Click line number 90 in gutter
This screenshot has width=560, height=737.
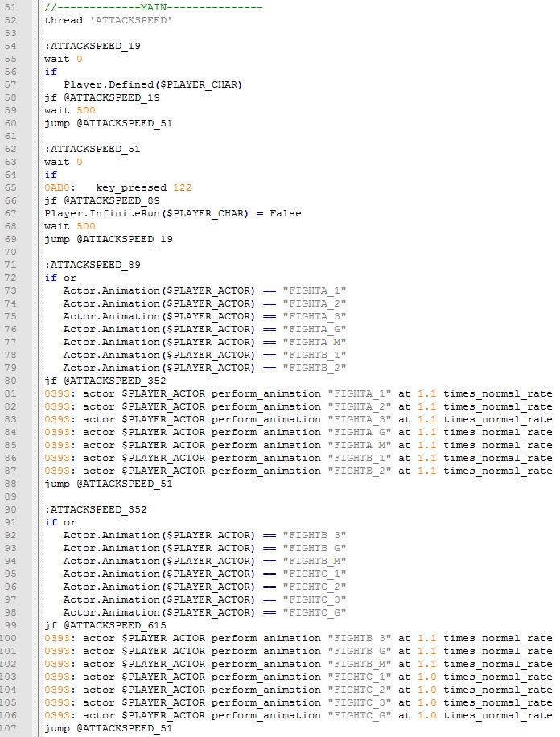click(10, 509)
